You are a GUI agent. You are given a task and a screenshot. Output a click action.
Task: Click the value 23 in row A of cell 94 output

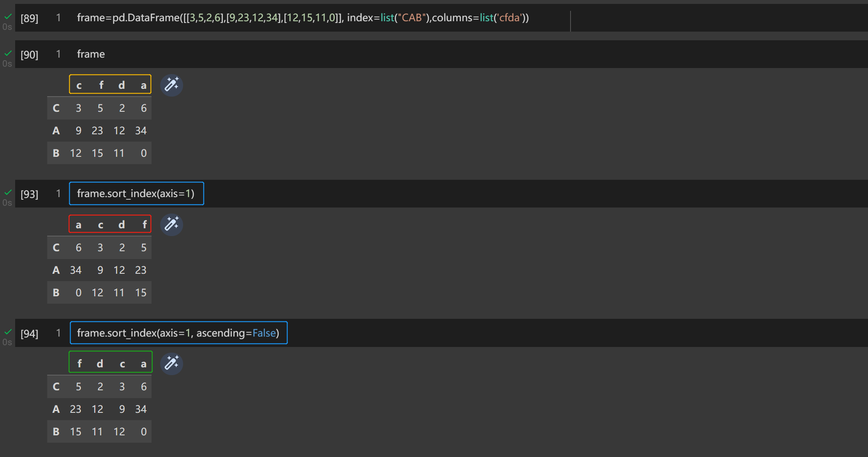point(76,409)
